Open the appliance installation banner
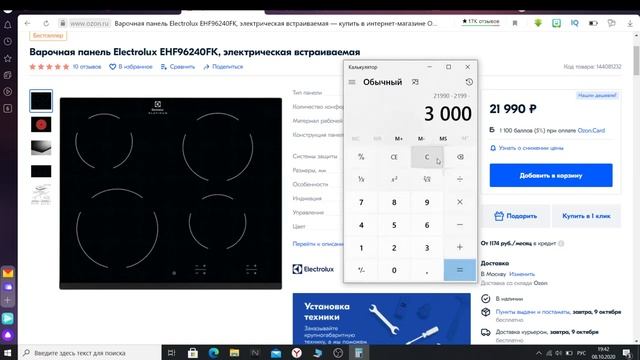 click(381, 319)
